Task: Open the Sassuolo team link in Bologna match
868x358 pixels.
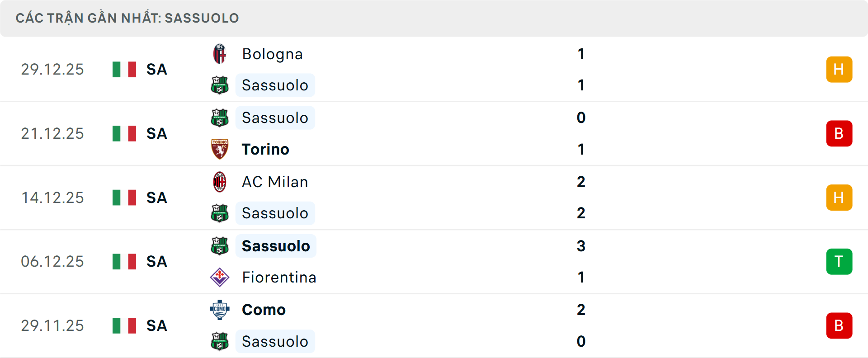Action: pyautogui.click(x=275, y=85)
